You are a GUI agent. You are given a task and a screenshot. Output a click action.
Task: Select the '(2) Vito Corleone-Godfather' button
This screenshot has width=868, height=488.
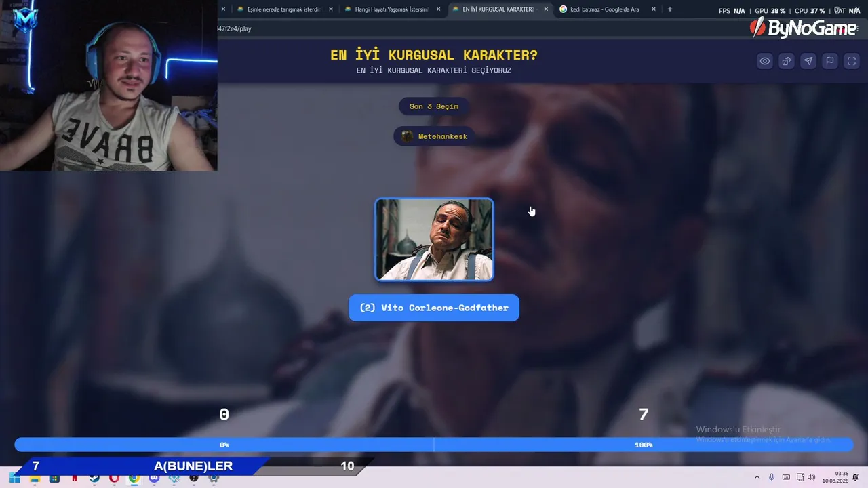coord(434,308)
